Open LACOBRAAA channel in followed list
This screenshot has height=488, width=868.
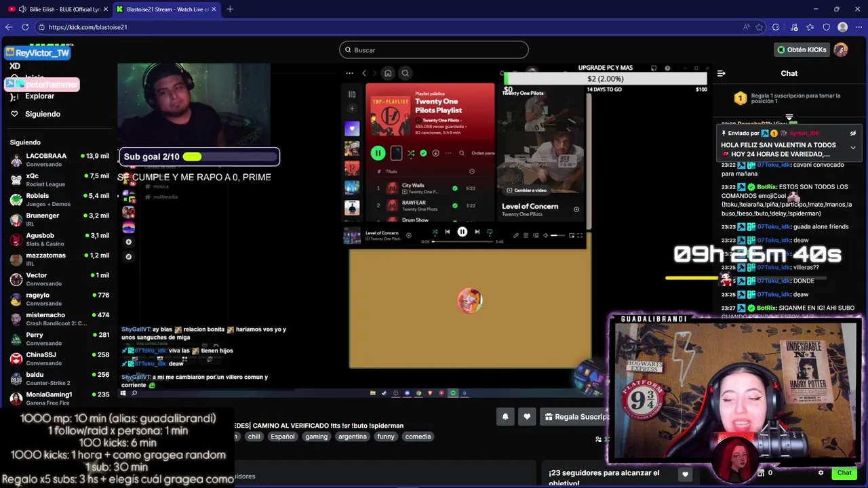tap(60, 160)
